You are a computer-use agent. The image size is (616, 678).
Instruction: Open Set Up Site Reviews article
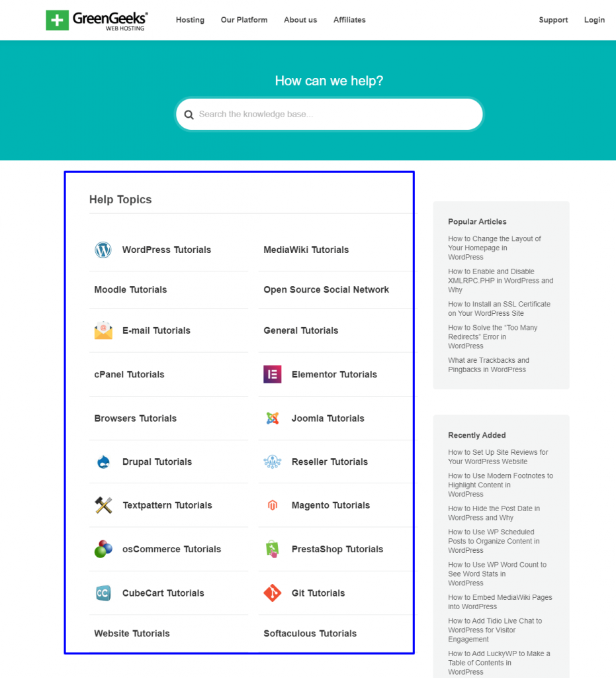(x=498, y=457)
